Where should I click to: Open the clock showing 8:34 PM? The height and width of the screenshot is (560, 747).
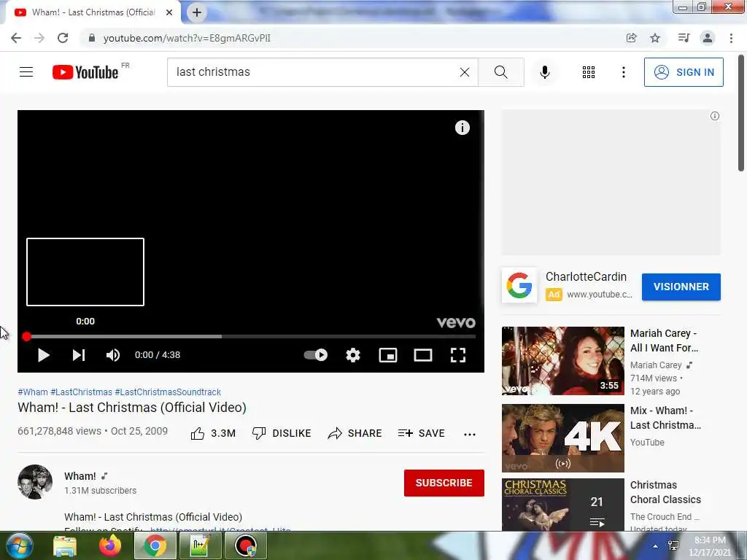(710, 546)
